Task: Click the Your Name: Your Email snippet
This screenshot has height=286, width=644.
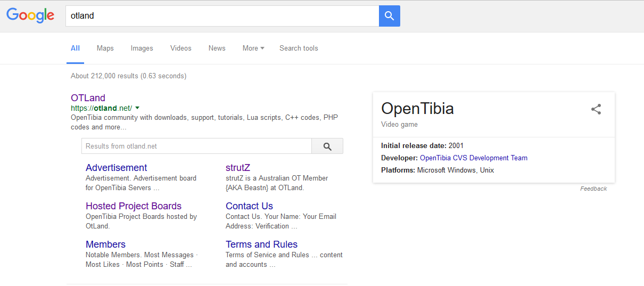Action: (x=281, y=221)
